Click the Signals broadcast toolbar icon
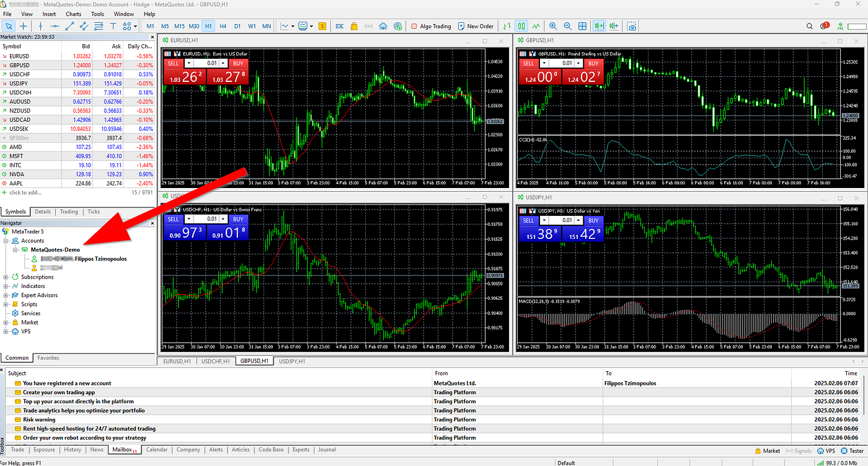 tap(368, 26)
